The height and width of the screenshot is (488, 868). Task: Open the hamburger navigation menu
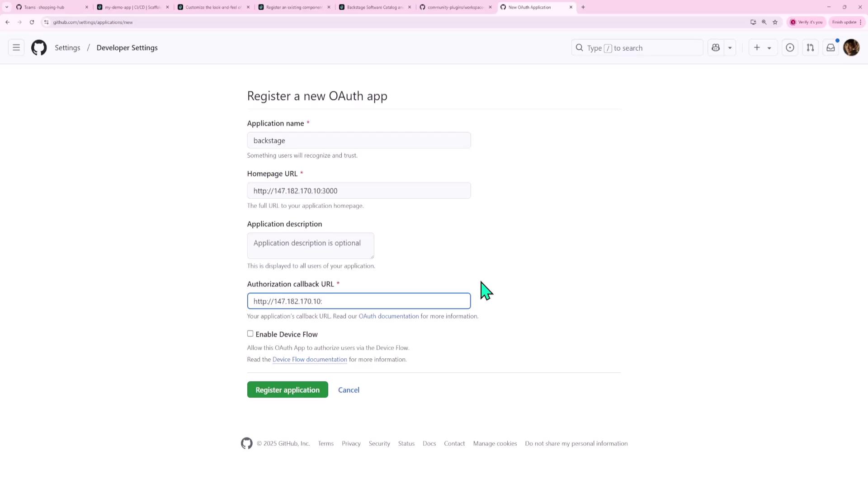16,47
